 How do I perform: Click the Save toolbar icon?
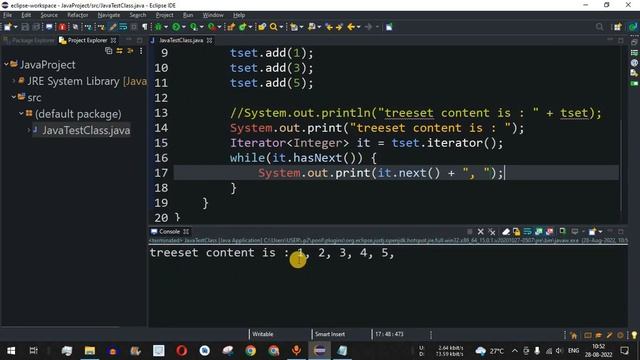(x=25, y=27)
